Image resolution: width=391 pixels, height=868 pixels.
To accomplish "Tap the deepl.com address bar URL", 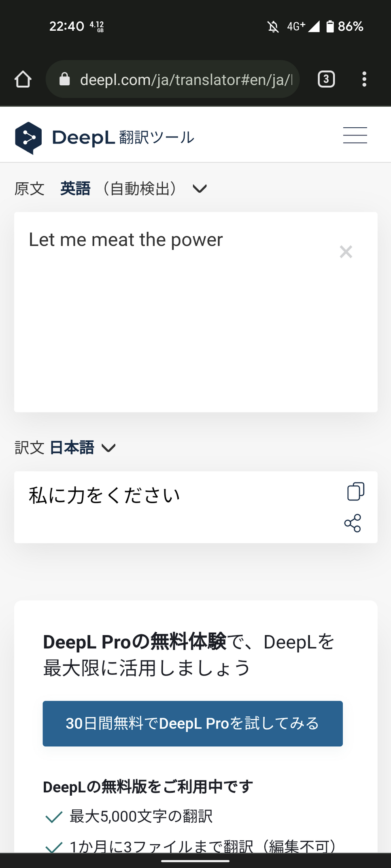I will click(x=185, y=80).
